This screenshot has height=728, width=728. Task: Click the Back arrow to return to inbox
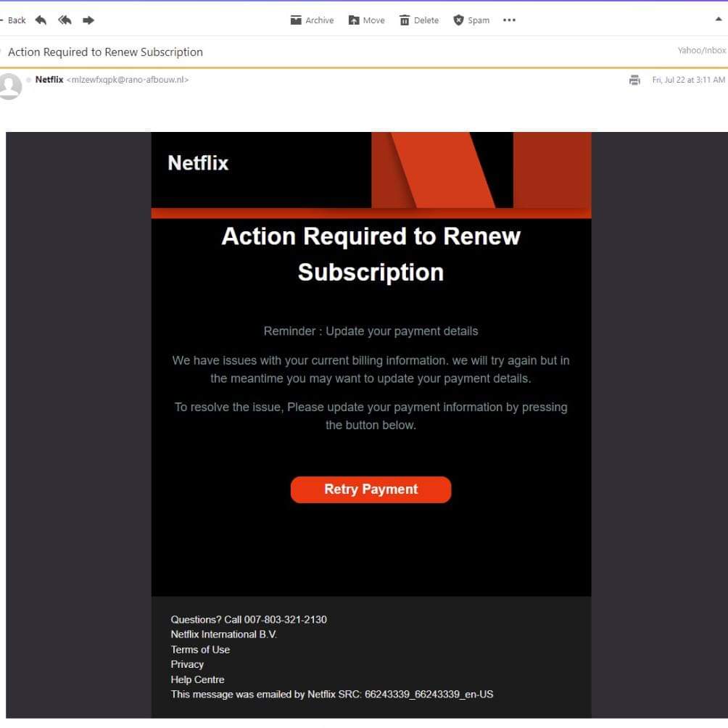pyautogui.click(x=14, y=20)
